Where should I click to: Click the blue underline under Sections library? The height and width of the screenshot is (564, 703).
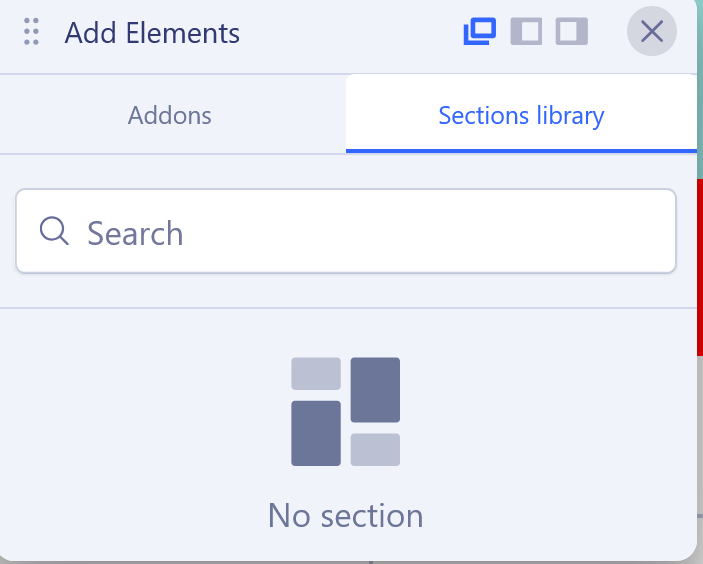click(521, 151)
